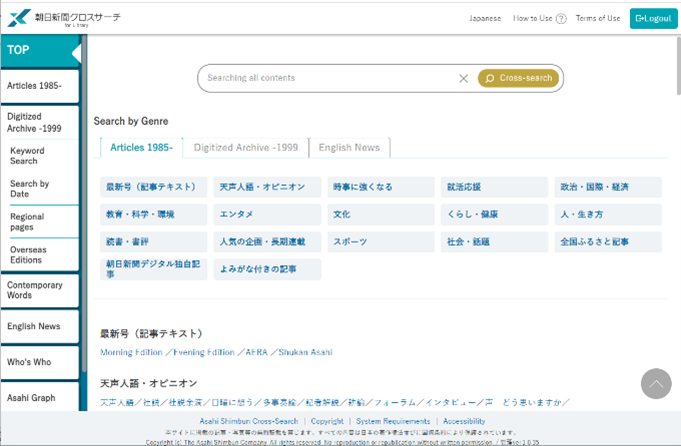Open the Terms of Use link
This screenshot has width=681, height=446.
(598, 18)
